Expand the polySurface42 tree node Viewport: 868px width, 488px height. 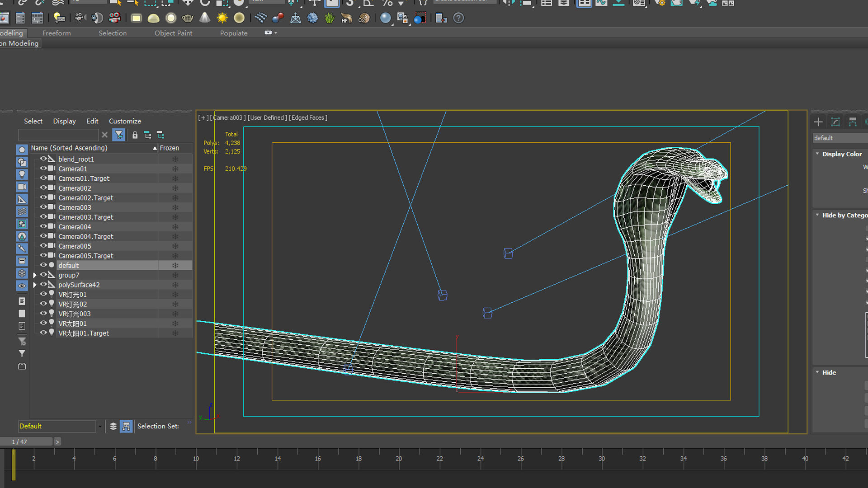click(x=35, y=285)
